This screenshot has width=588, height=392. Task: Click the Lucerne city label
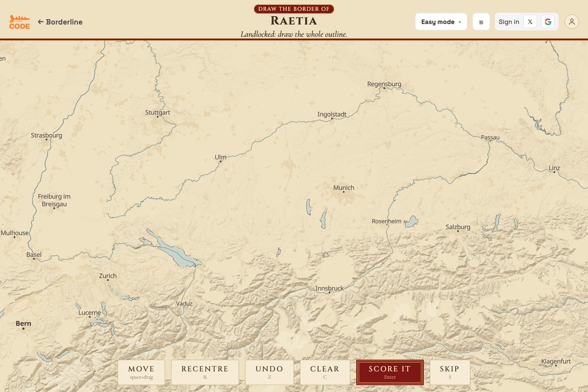(90, 313)
